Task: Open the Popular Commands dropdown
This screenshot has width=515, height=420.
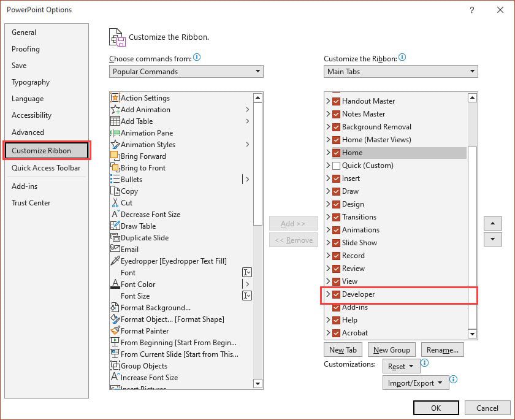Action: [x=258, y=72]
